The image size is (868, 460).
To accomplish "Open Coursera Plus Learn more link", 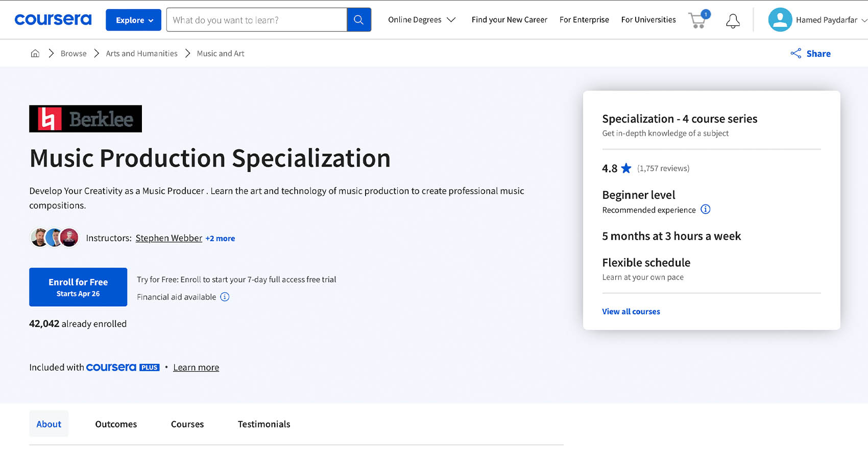I will pos(196,367).
